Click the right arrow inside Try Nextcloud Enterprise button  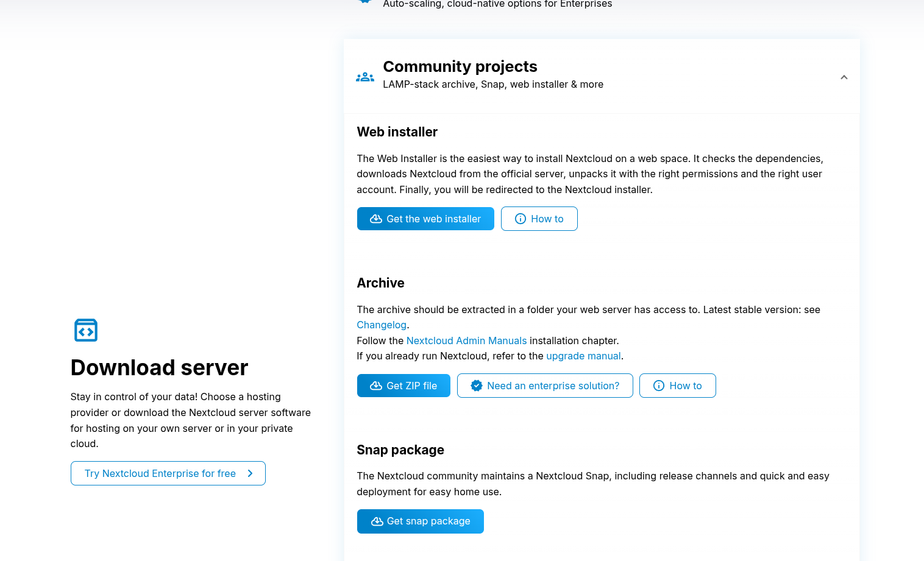pos(249,473)
